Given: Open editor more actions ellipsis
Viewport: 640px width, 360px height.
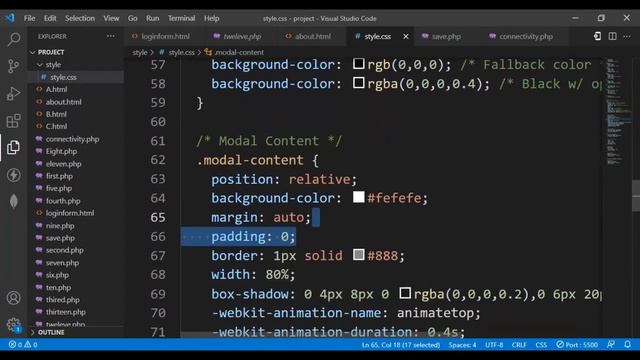Looking at the screenshot, I should pyautogui.click(x=627, y=36).
